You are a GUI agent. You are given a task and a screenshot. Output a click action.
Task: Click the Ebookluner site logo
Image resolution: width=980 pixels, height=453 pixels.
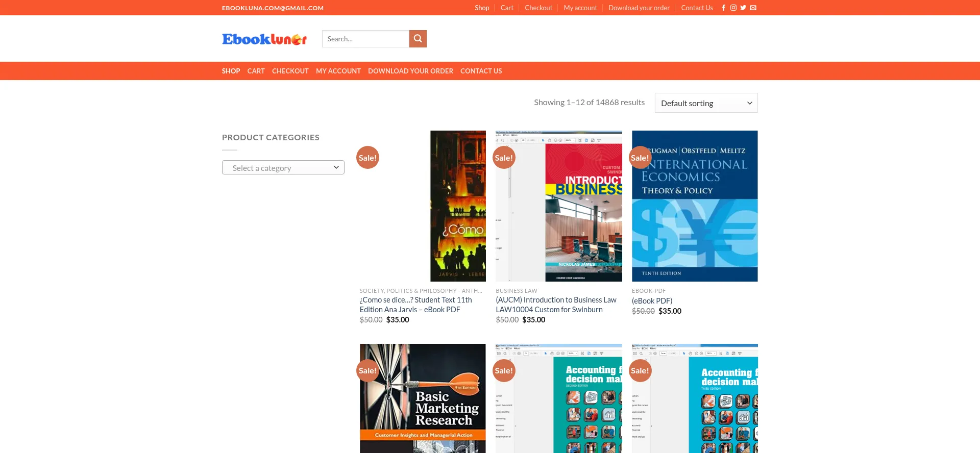tap(264, 39)
